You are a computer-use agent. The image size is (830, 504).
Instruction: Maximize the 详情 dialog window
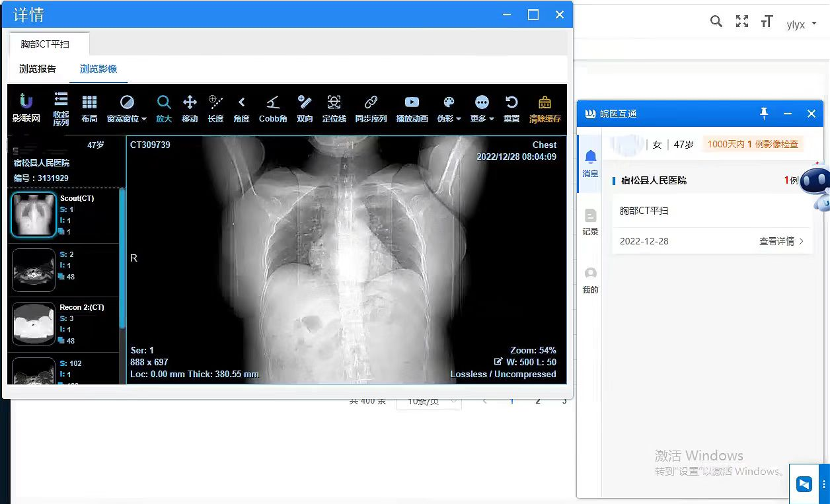(x=533, y=15)
